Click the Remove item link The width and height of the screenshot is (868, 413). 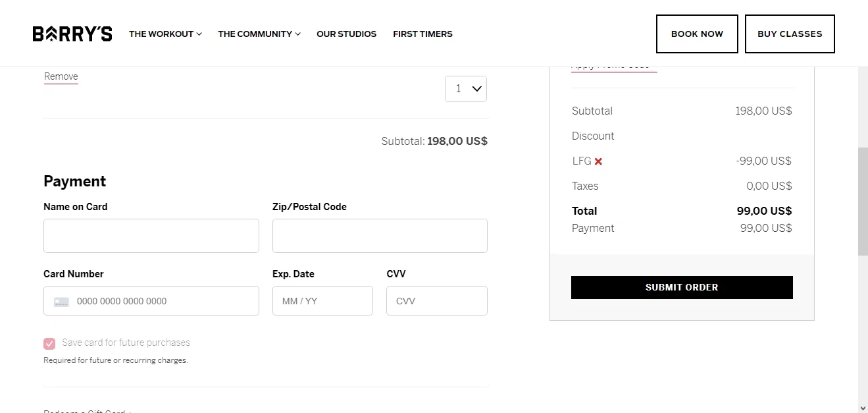click(61, 76)
